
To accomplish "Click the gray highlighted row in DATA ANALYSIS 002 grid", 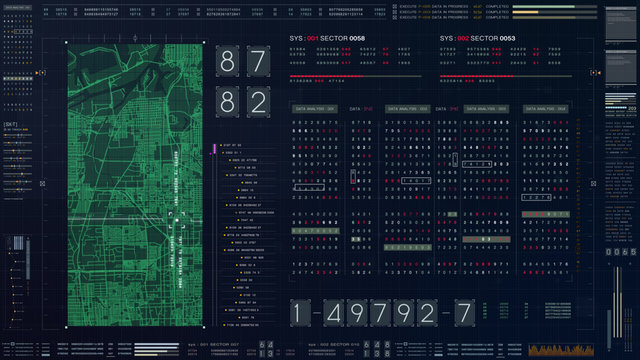I will pos(408,247).
